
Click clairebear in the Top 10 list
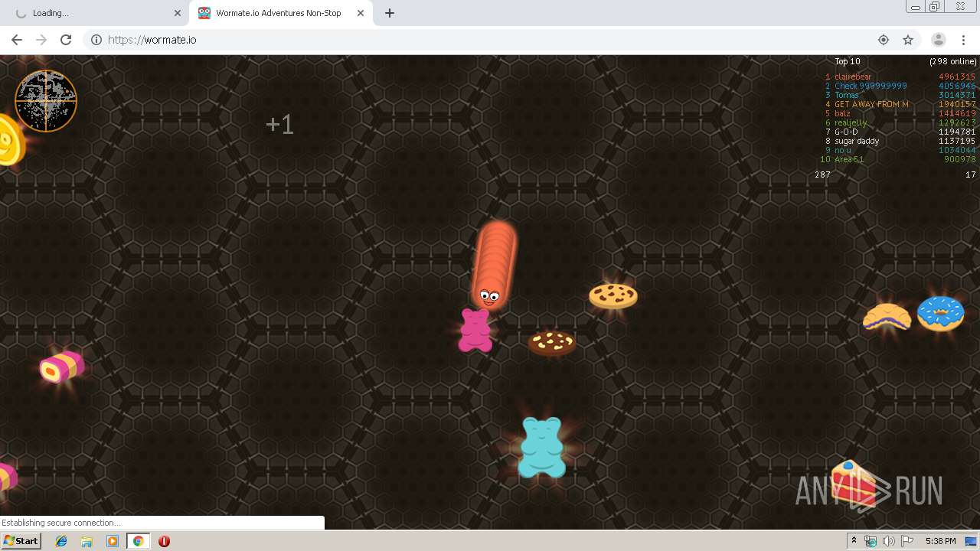click(x=853, y=77)
